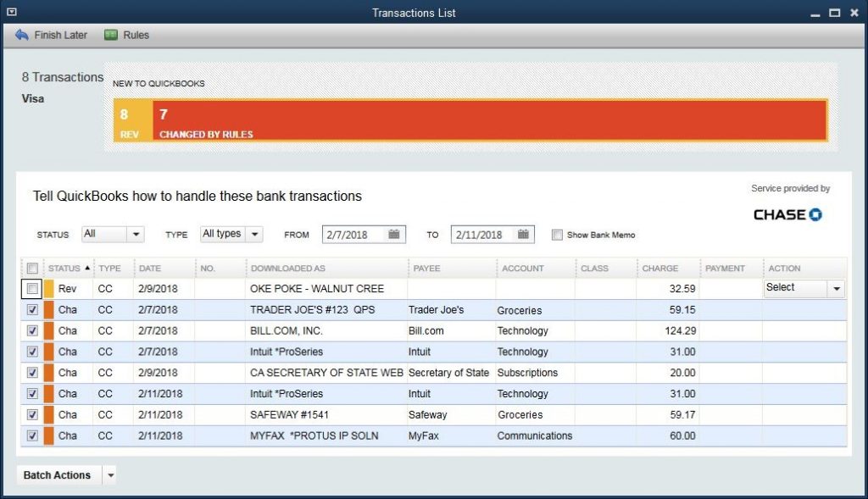Uncheck the 2/7/2018 Intuit *ProSeries row
Screen dimensions: 868x499
click(x=33, y=352)
